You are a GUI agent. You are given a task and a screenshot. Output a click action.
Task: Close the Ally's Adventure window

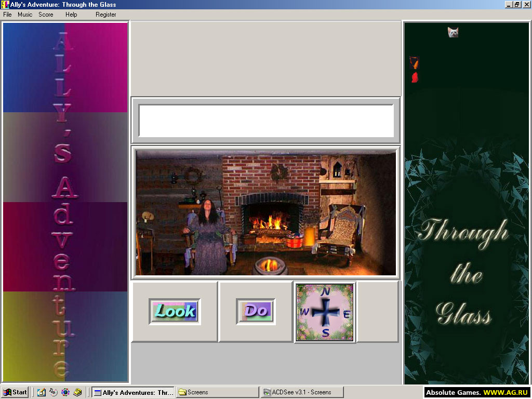pos(526,4)
